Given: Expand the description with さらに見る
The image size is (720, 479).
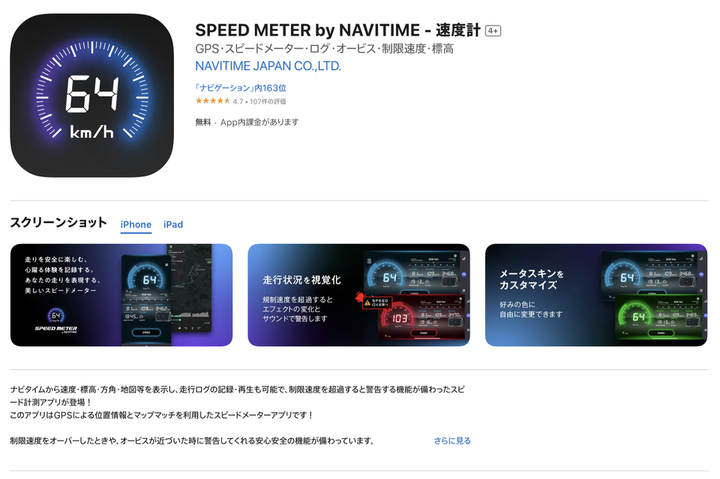Looking at the screenshot, I should click(452, 440).
